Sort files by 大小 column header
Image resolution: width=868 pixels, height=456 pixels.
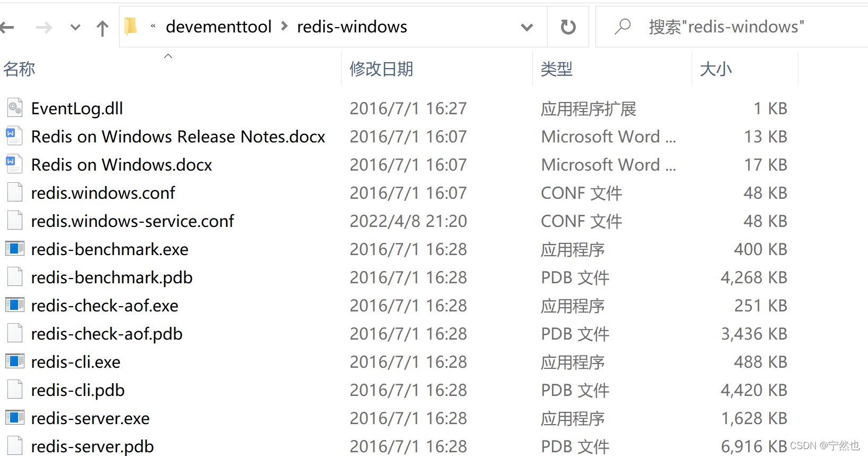tap(716, 69)
